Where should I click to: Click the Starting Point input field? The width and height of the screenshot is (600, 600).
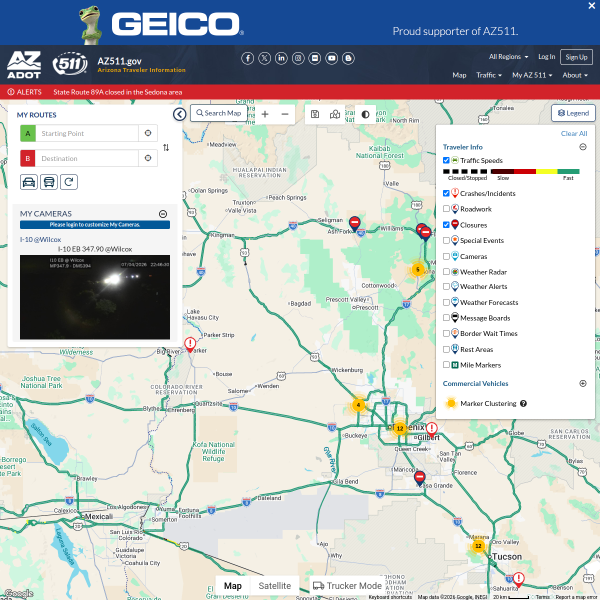tap(87, 134)
